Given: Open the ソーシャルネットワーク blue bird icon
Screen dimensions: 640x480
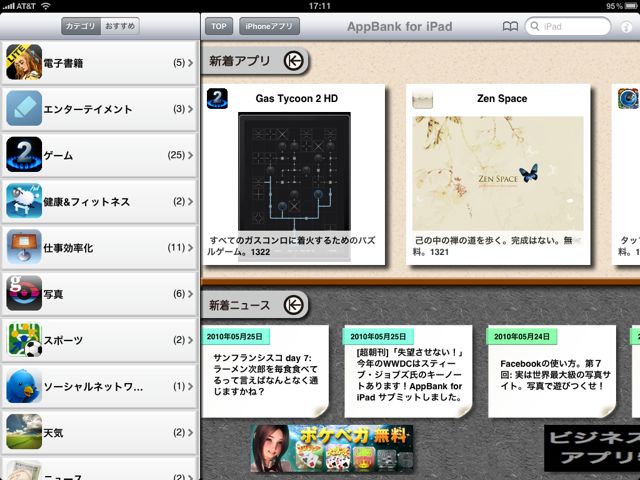Looking at the screenshot, I should click(x=24, y=385).
